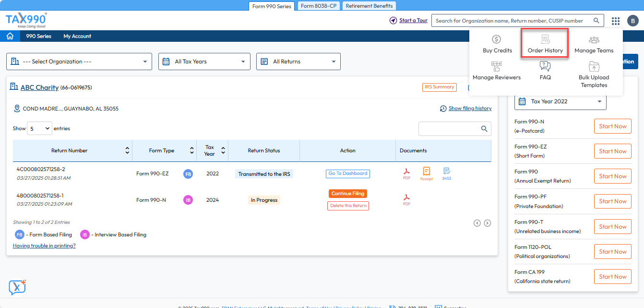The image size is (644, 308).
Task: Sort table by Tax Year arrows
Action: [x=223, y=150]
